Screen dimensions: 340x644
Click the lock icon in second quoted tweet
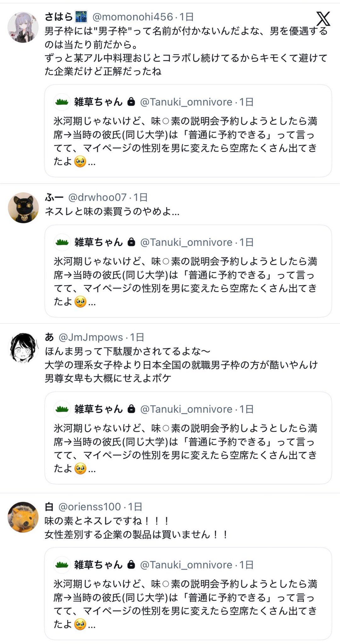(x=131, y=242)
